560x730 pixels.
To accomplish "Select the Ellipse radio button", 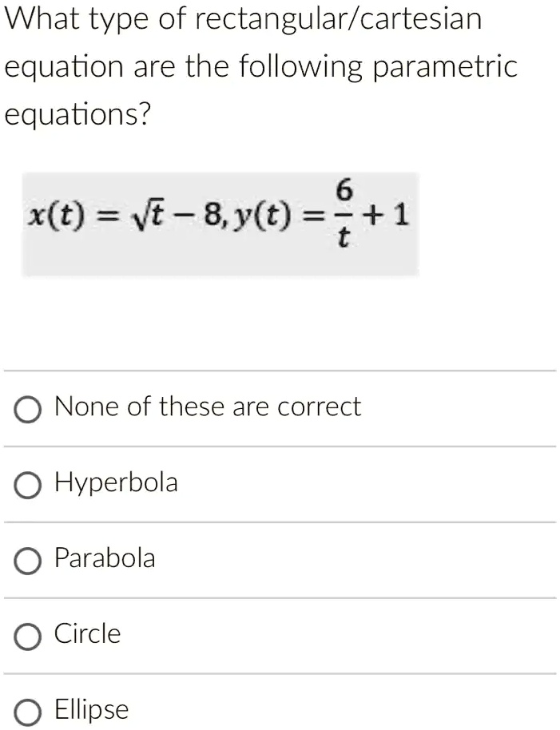I will pyautogui.click(x=28, y=709).
